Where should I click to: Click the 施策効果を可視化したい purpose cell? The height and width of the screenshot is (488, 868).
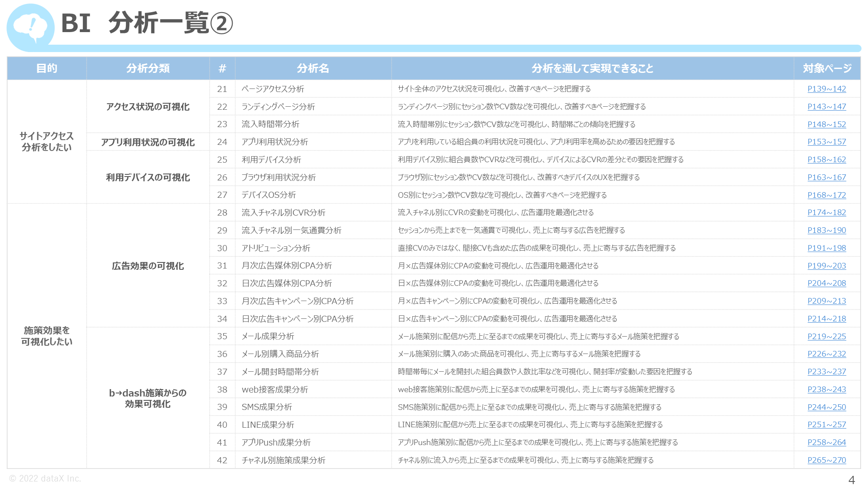click(x=47, y=336)
